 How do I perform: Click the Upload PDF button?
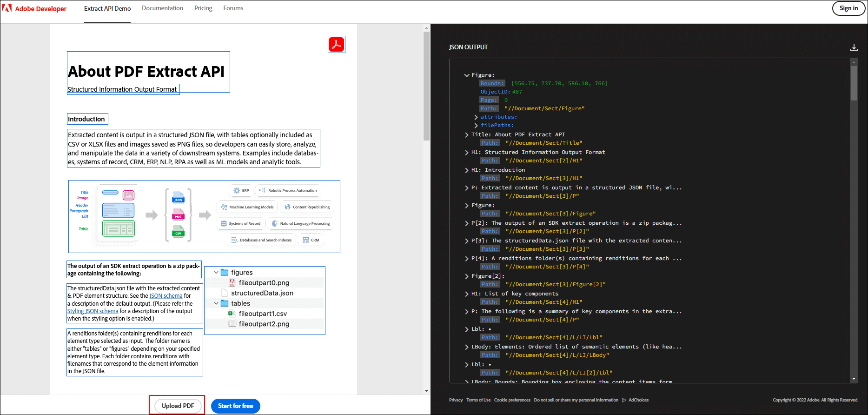[x=178, y=406]
